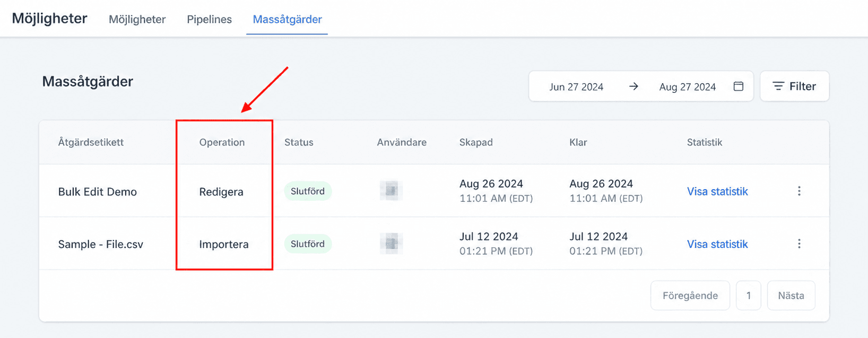Click the Operation column header
Screen dimensions: 868x338
coord(222,142)
